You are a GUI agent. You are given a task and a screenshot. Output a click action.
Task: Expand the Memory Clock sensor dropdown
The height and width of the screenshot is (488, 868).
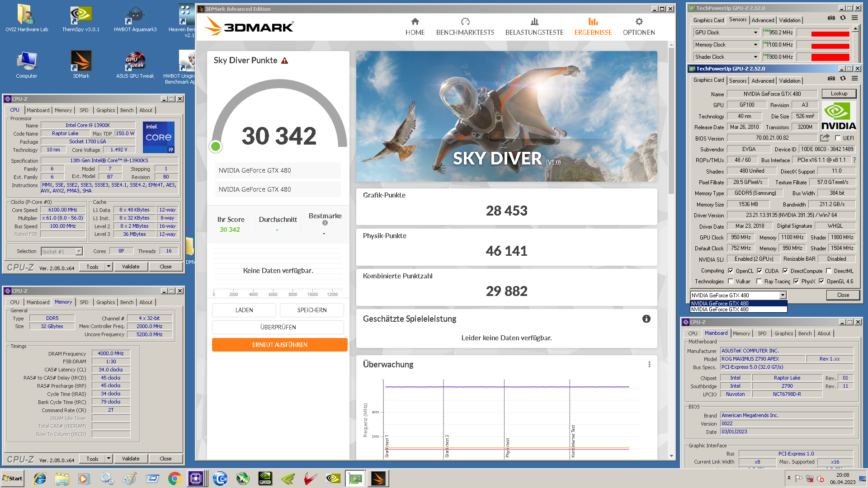tap(755, 45)
